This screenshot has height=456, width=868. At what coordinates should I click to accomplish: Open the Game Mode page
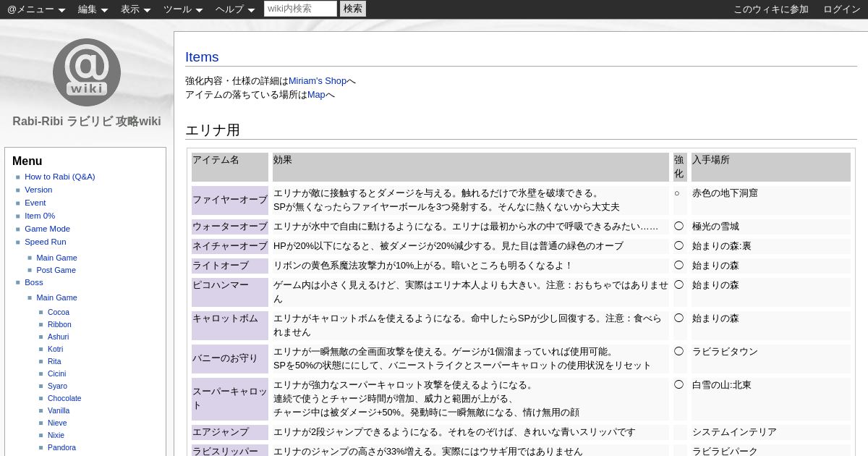click(47, 229)
